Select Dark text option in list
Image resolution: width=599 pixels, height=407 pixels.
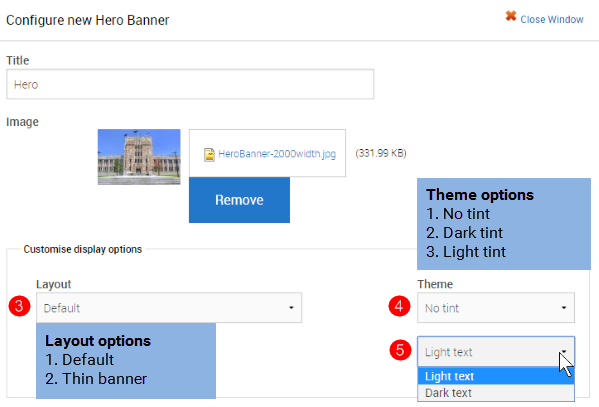point(495,393)
